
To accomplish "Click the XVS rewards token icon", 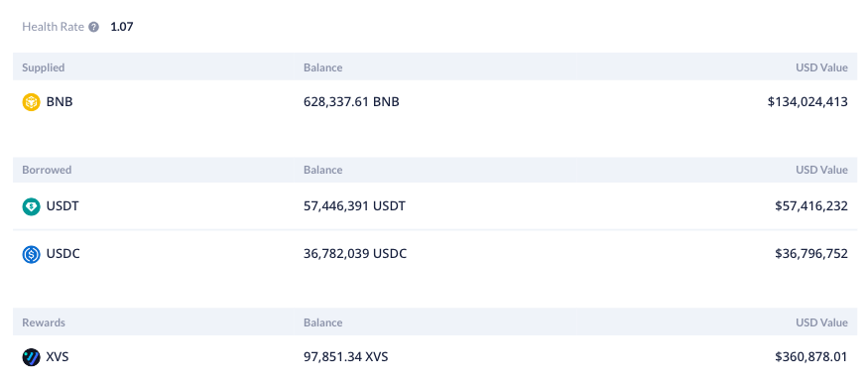I will coord(31,357).
